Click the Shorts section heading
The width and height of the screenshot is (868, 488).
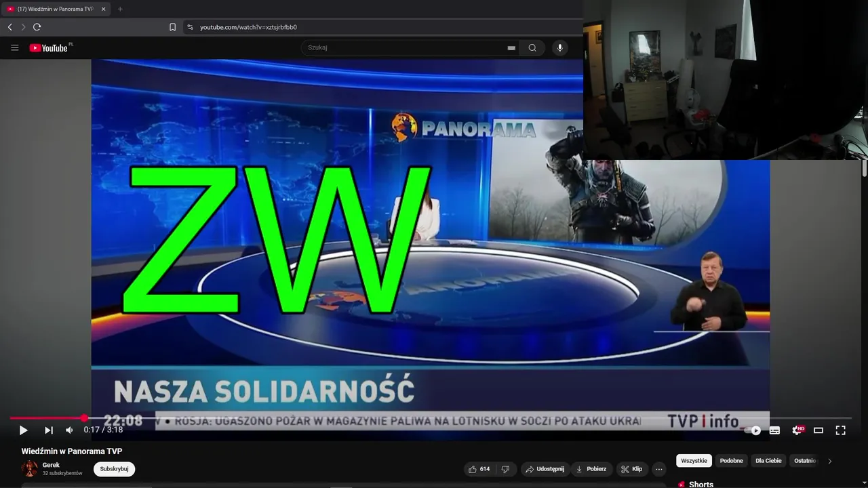tap(701, 484)
